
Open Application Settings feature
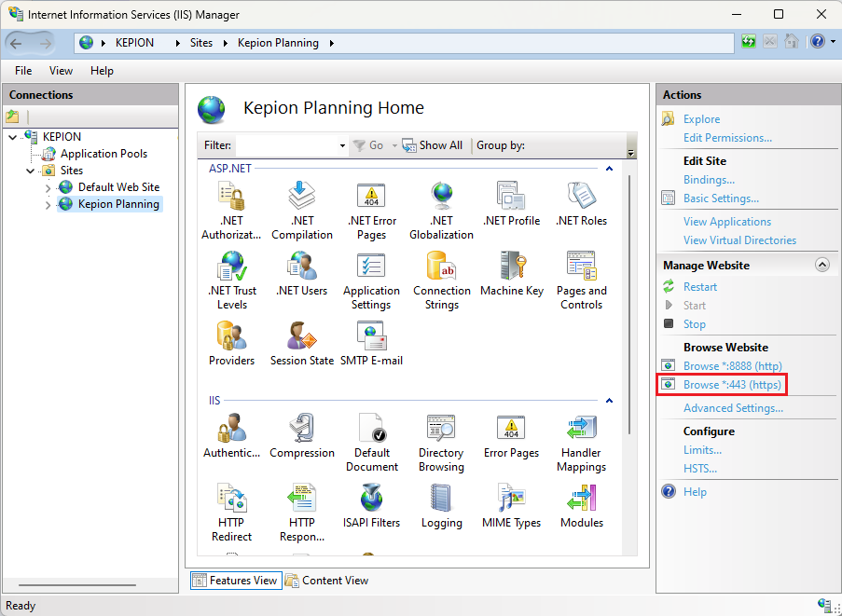pos(372,281)
